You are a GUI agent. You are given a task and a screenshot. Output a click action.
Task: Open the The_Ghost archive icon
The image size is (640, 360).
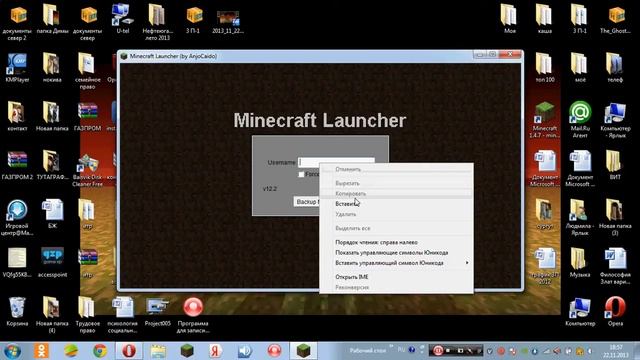tap(615, 19)
